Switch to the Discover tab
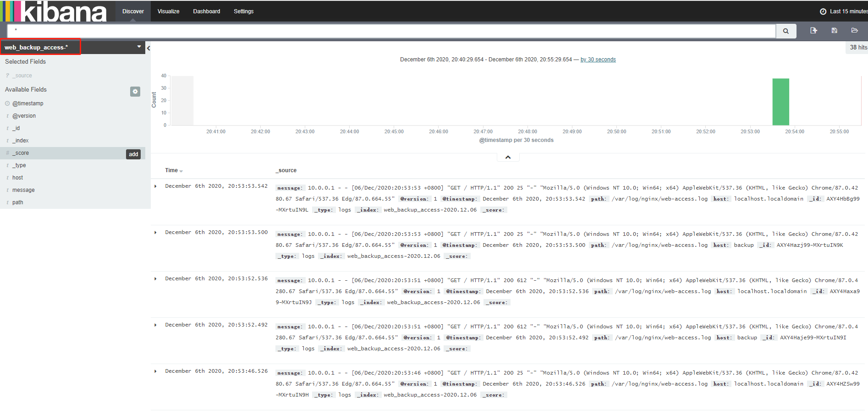The image size is (868, 414). (133, 11)
